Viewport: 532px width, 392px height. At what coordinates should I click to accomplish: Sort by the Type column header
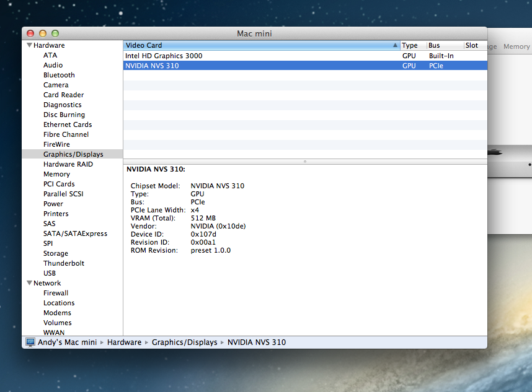413,45
